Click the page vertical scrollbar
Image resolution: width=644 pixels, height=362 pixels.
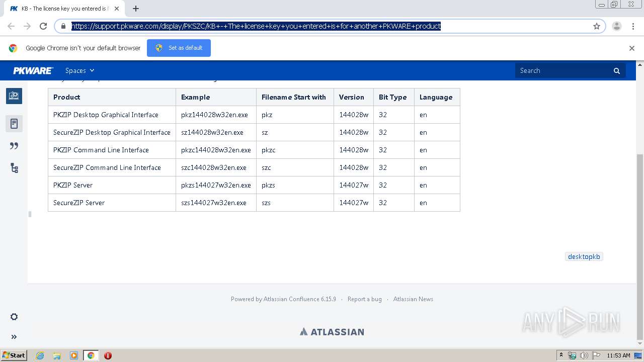click(x=640, y=246)
